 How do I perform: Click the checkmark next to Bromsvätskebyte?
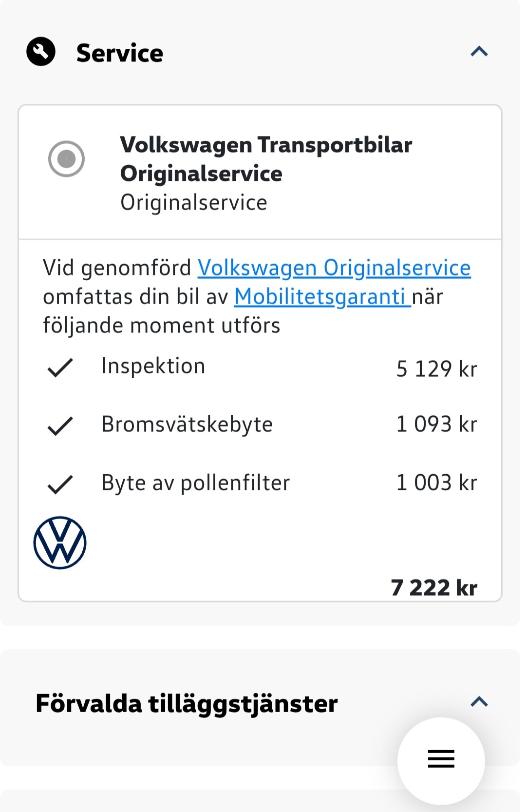click(x=60, y=425)
